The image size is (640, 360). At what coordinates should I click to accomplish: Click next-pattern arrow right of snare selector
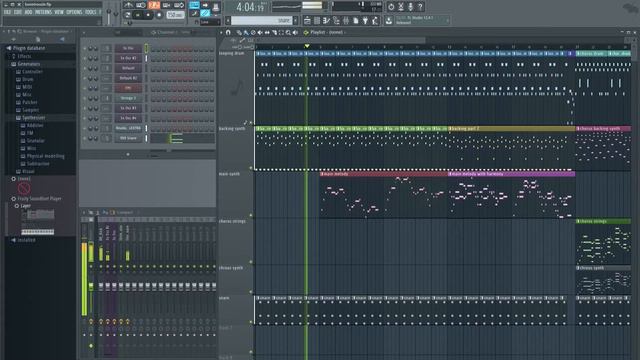pyautogui.click(x=296, y=20)
